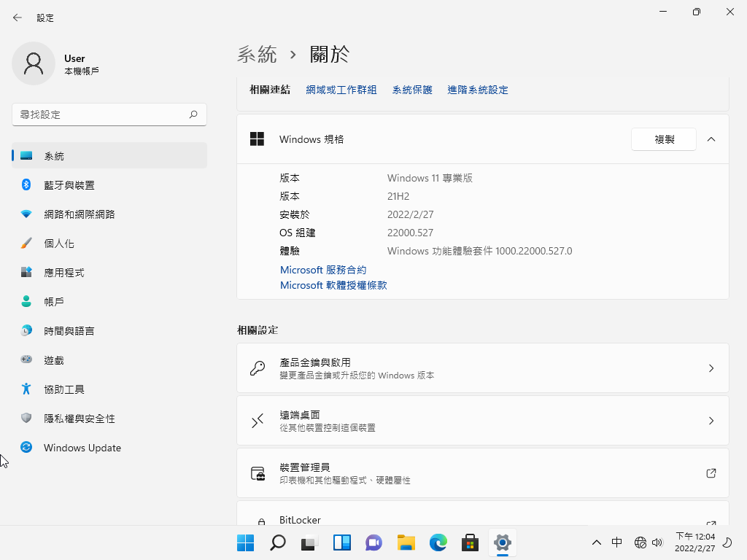Viewport: 747px width, 560px height.
Task: Click the 時間與語言 clock icon
Action: [x=26, y=330]
